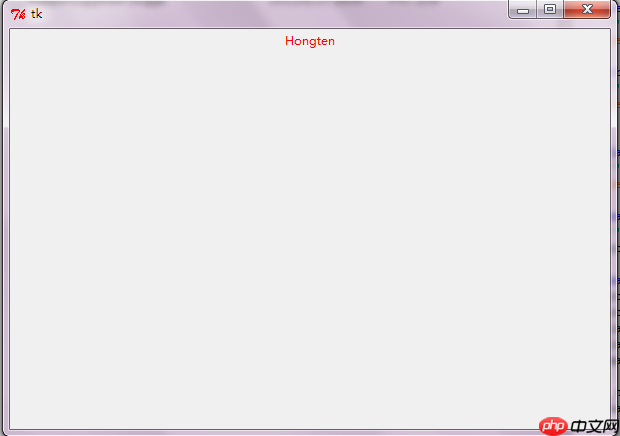Open the Tk feather icon system menu
Image resolution: width=620 pixels, height=436 pixels.
[18, 14]
